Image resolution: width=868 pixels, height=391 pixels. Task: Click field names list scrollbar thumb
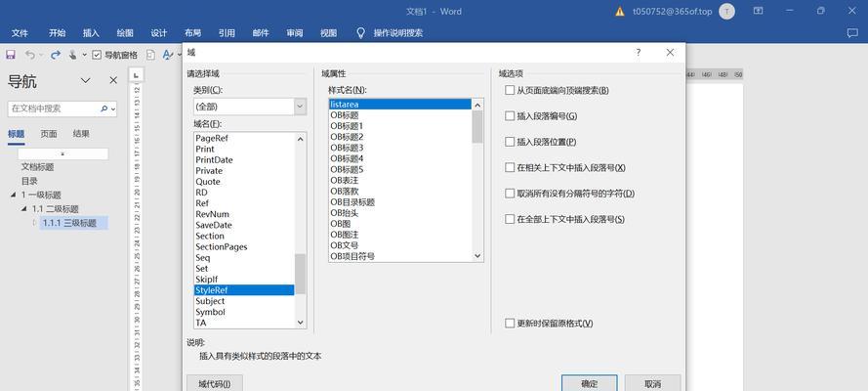300,274
